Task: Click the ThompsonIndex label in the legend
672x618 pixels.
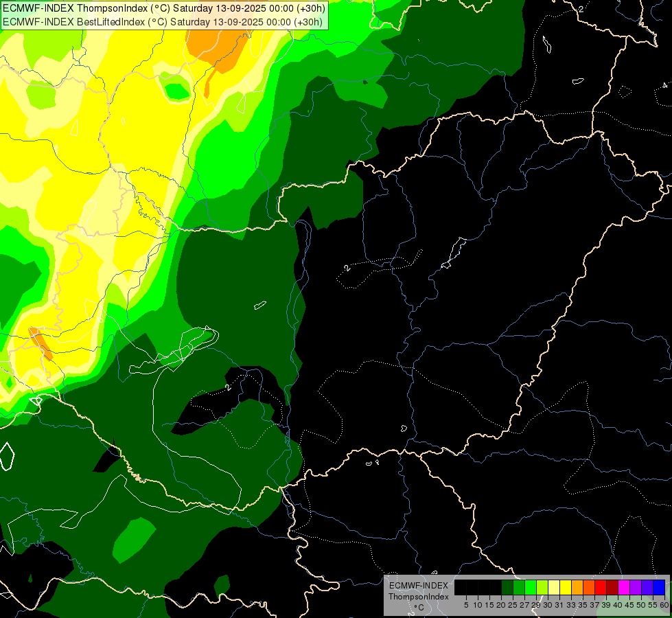Action: (419, 597)
